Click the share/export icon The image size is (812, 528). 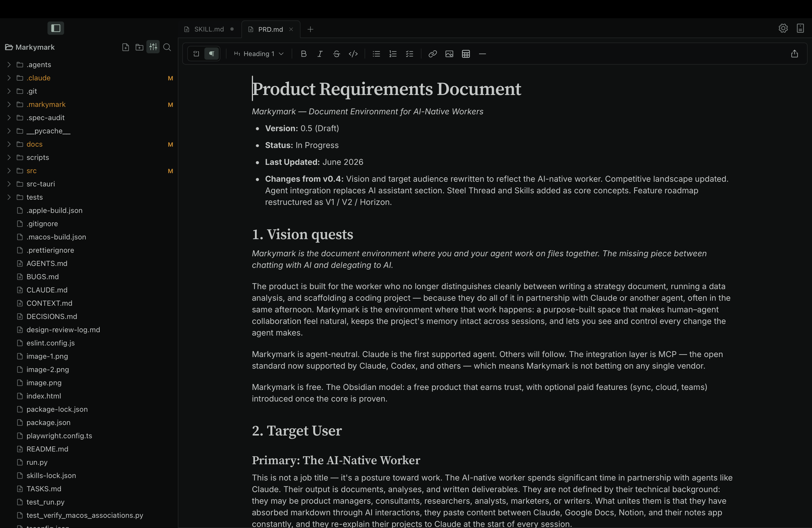[795, 54]
